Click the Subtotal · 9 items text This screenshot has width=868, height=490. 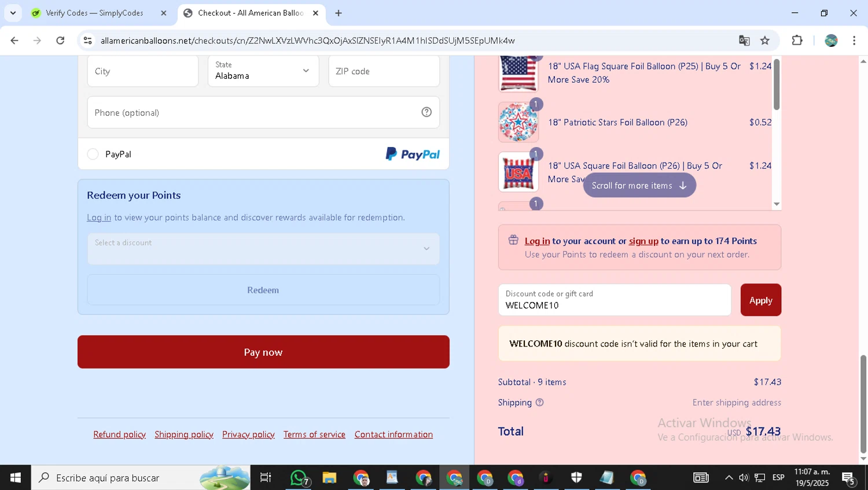click(x=532, y=382)
